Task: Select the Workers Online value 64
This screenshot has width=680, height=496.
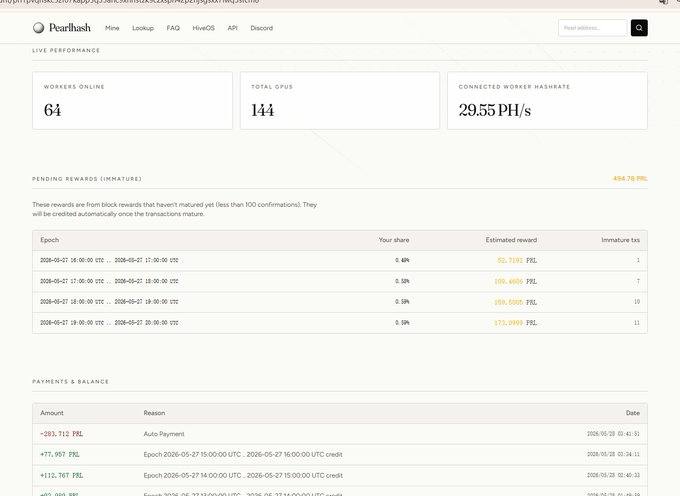Action: pyautogui.click(x=52, y=110)
